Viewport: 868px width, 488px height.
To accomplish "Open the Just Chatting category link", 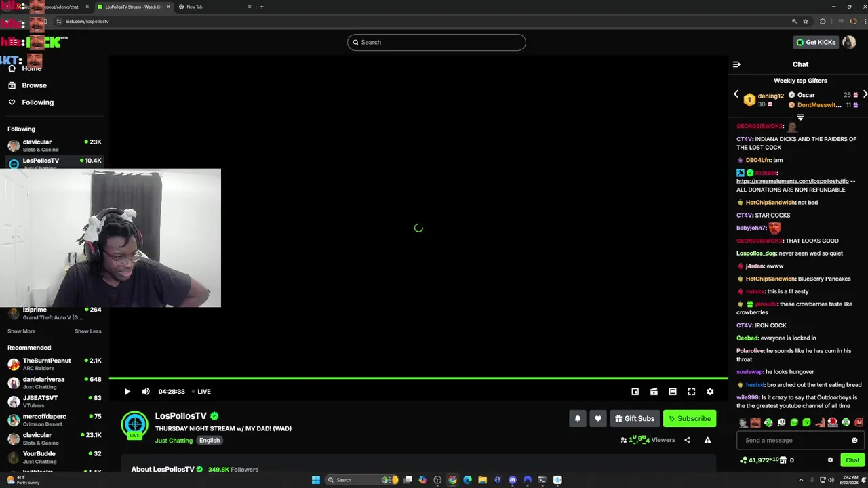I will tap(174, 441).
